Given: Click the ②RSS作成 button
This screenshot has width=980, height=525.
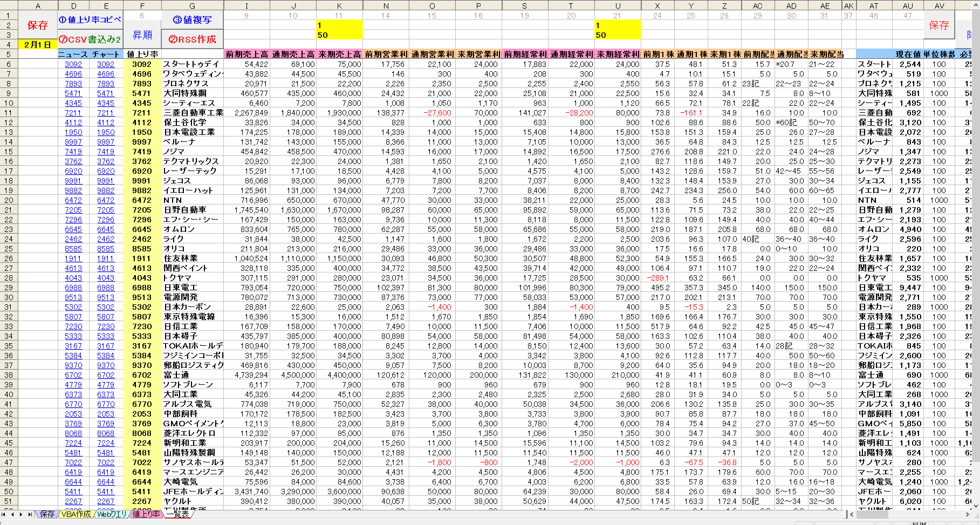Looking at the screenshot, I should [x=193, y=39].
